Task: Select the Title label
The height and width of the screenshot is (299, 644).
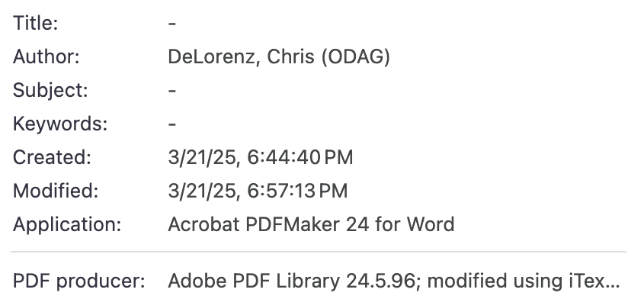Action: tap(35, 23)
